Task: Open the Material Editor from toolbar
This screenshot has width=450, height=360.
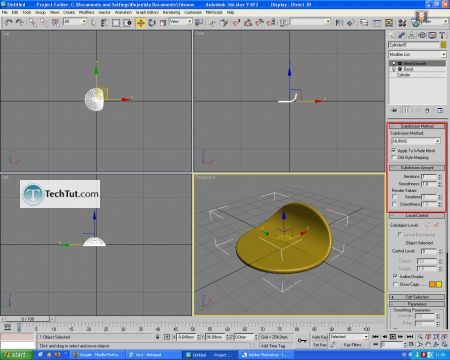Action: click(402, 23)
